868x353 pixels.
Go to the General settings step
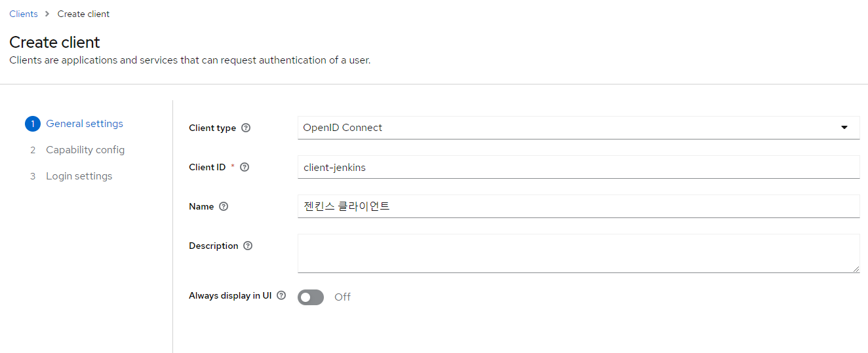[x=84, y=124]
